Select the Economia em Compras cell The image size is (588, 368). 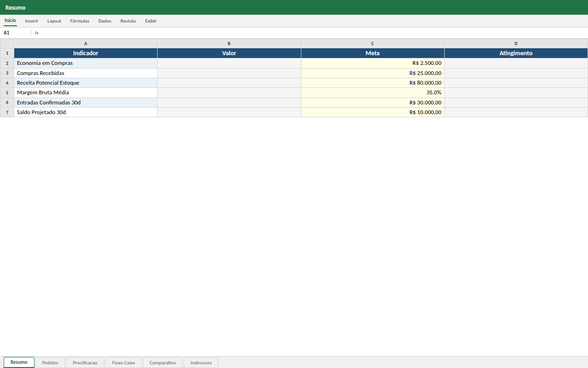click(x=85, y=63)
